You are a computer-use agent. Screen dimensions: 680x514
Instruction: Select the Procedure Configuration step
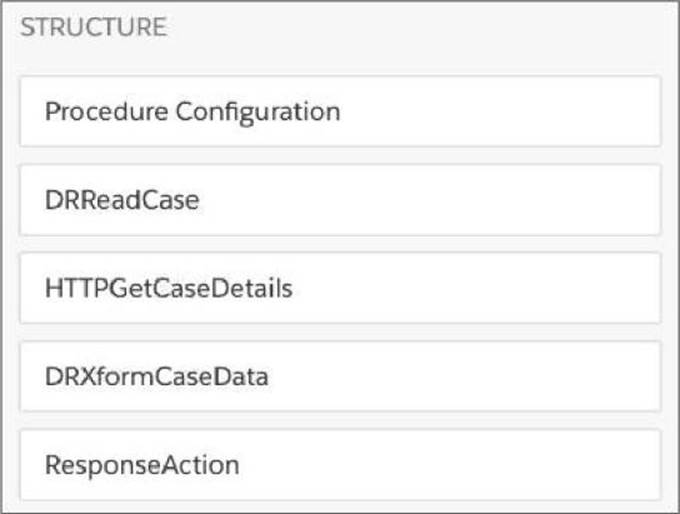click(x=340, y=111)
